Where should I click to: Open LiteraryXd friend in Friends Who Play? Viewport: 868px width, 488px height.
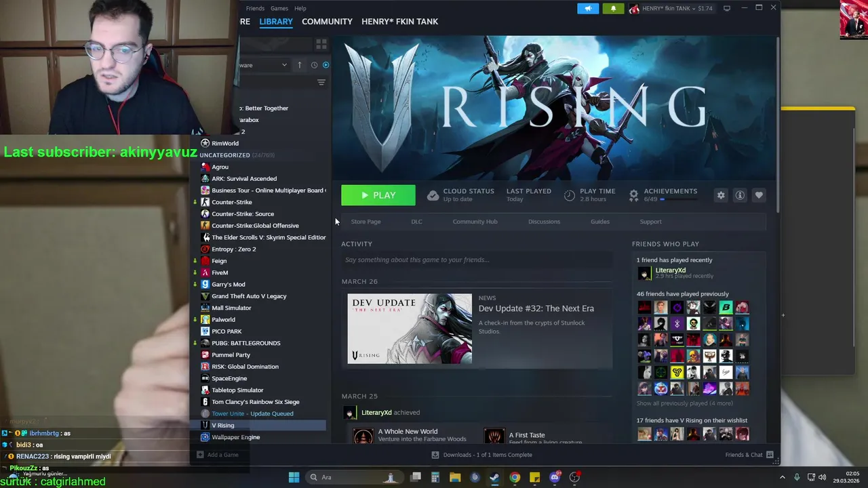tap(670, 270)
